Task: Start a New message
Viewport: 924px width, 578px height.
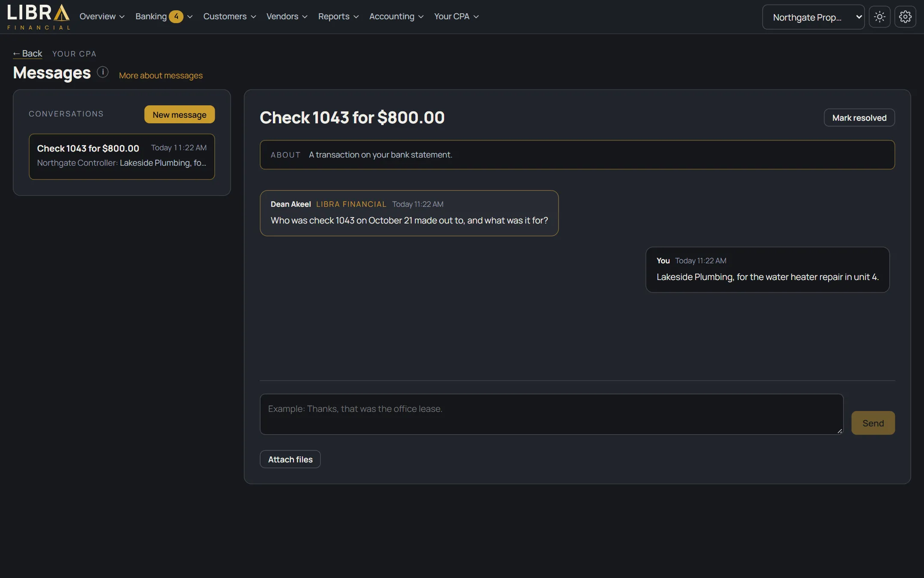Action: [180, 114]
